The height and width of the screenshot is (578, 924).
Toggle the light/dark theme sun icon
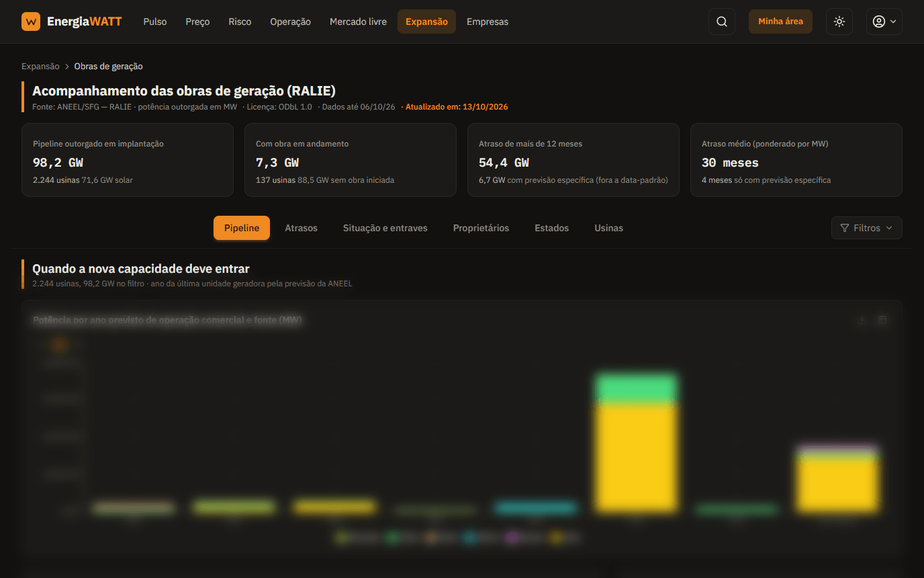pyautogui.click(x=839, y=22)
